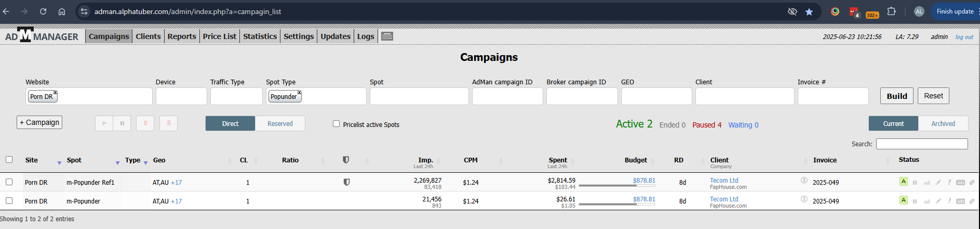Click the pencil edit icon for m-Popunder Ref1

click(x=938, y=183)
